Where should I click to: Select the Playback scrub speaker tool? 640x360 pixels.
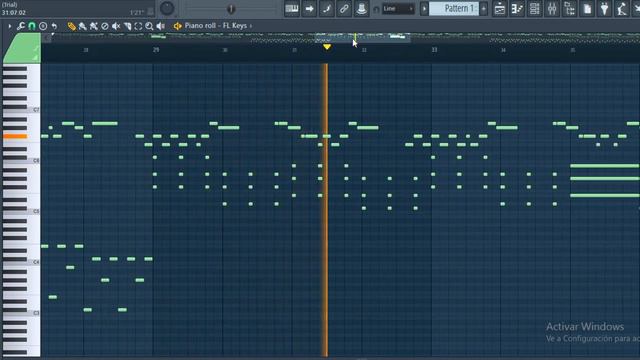[161, 26]
